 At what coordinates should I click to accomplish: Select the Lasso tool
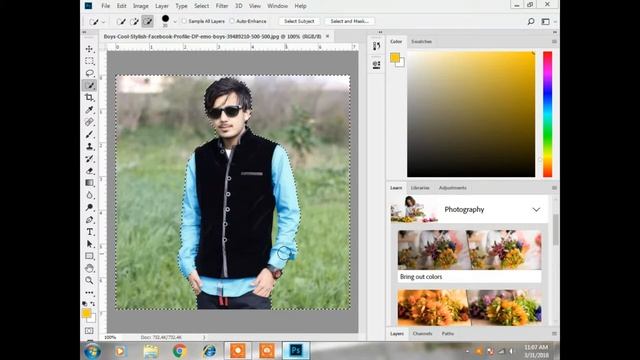click(89, 73)
